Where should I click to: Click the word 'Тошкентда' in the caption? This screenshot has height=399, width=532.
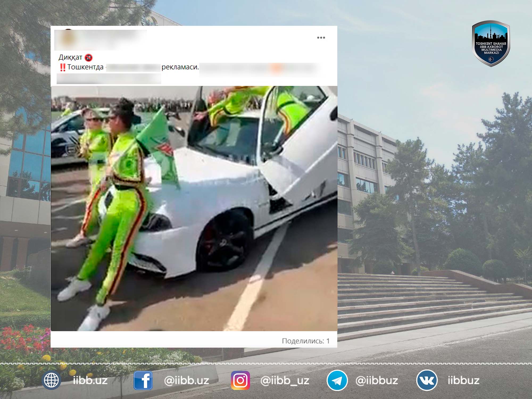coord(85,67)
